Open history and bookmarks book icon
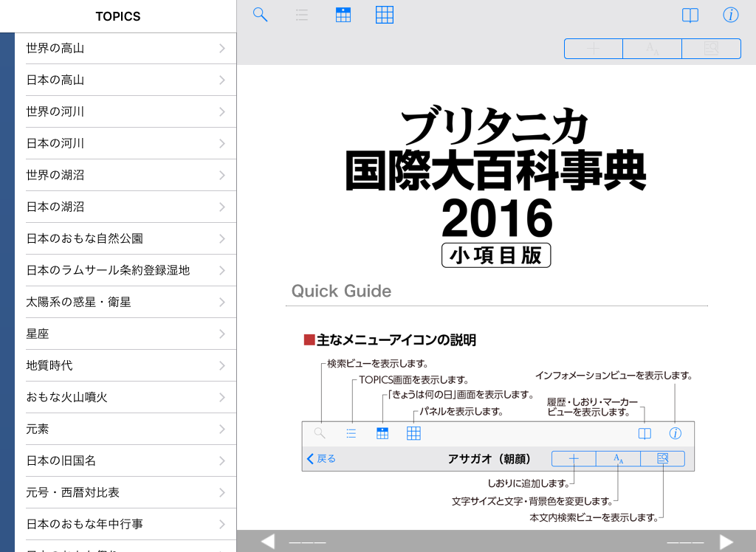This screenshot has height=552, width=756. (690, 15)
